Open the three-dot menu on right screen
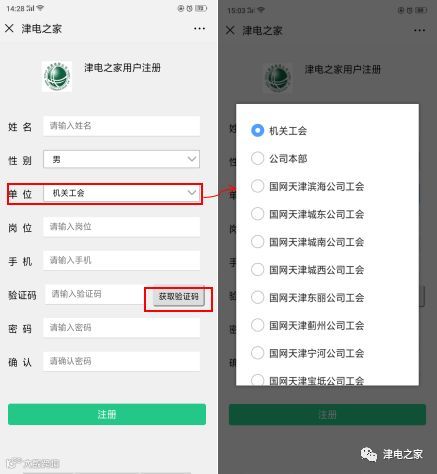437x474 pixels. coord(419,30)
